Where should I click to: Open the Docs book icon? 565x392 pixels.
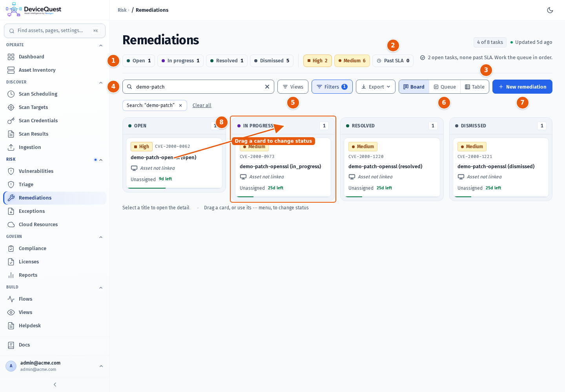[x=11, y=345]
